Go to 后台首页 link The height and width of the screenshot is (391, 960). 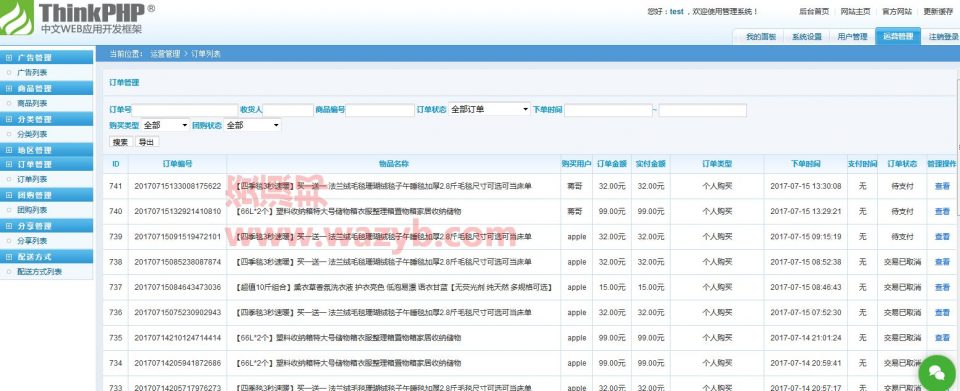coord(814,11)
